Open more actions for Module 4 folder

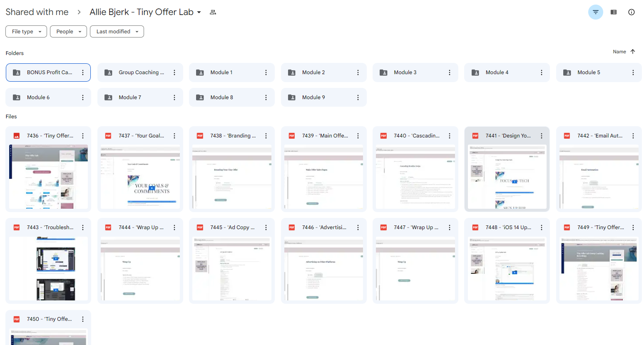[542, 72]
